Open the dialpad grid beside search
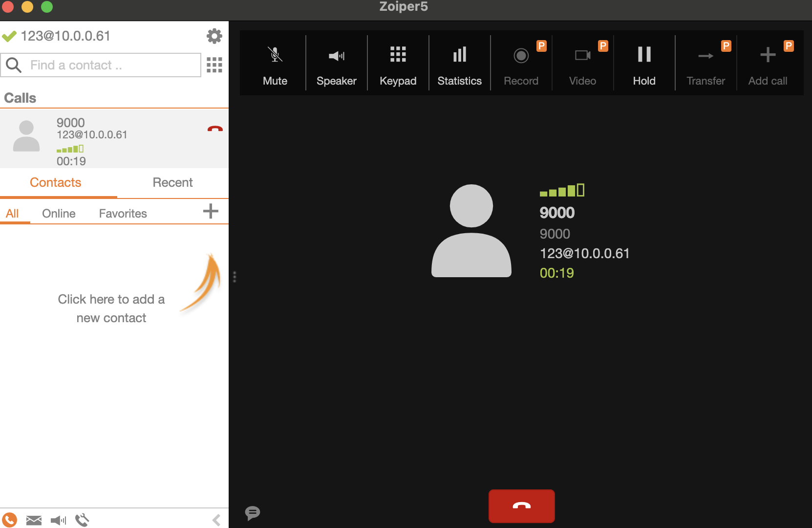Image resolution: width=812 pixels, height=528 pixels. coord(214,65)
